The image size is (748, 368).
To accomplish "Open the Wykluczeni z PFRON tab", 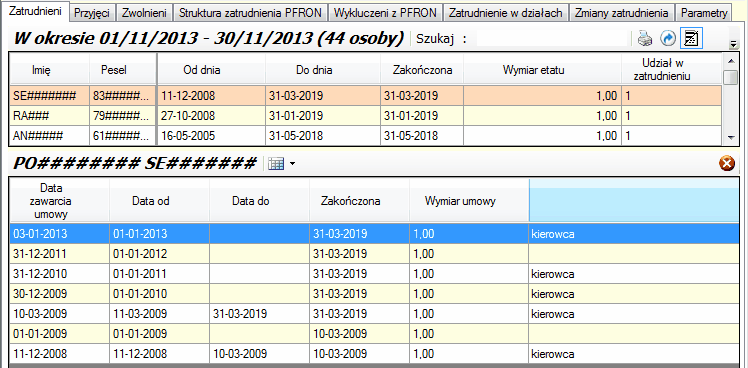I will 385,13.
